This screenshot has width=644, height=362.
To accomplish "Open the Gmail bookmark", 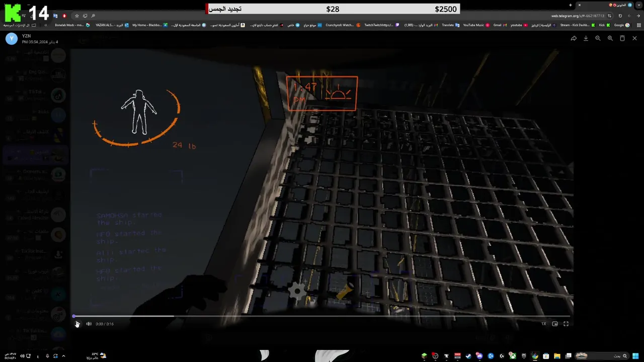I will 499,25.
